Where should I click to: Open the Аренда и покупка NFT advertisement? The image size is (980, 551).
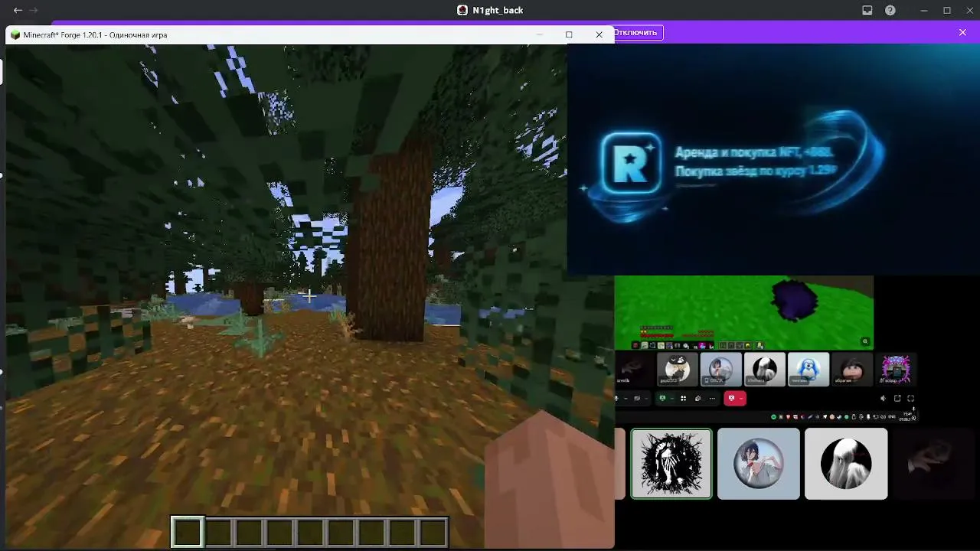tap(773, 159)
